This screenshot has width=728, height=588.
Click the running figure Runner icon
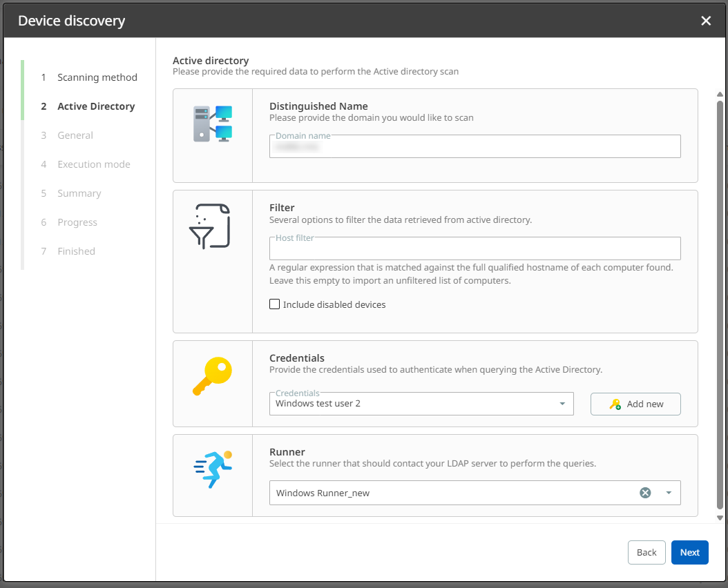[x=213, y=470]
